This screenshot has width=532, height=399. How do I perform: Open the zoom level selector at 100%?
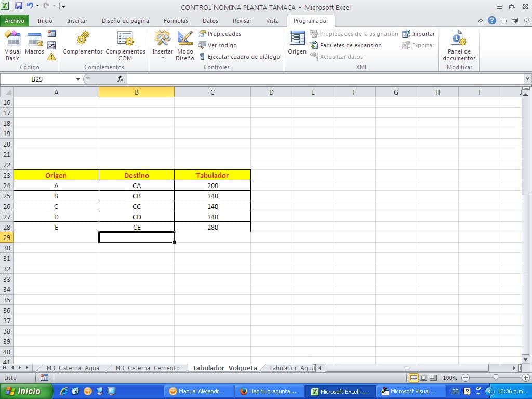pyautogui.click(x=449, y=378)
